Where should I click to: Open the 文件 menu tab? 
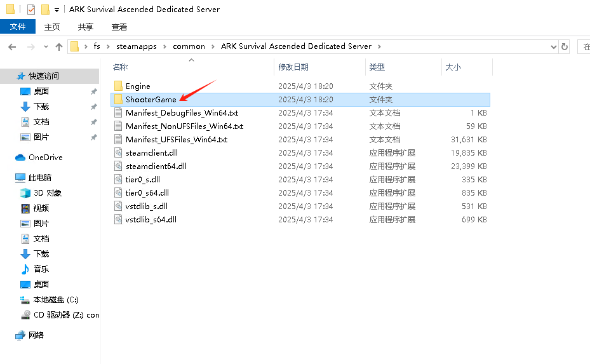tap(18, 27)
